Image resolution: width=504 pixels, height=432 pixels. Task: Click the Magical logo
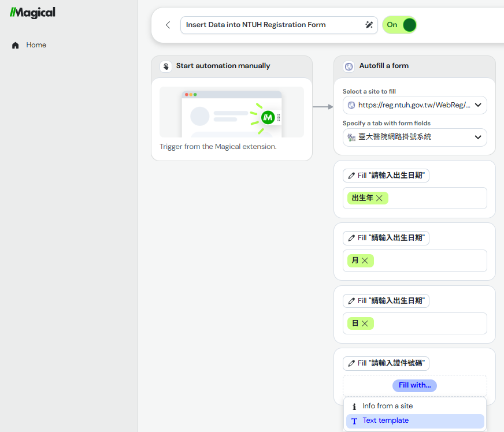coord(32,13)
